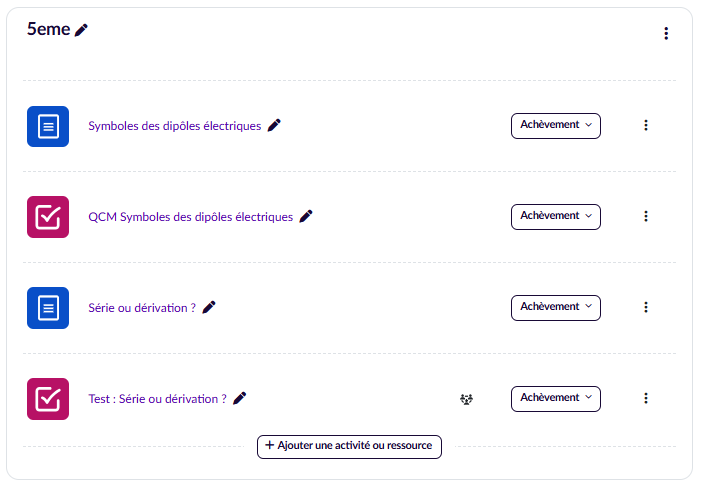Click Ajouter une activité ou ressource button

pos(349,446)
